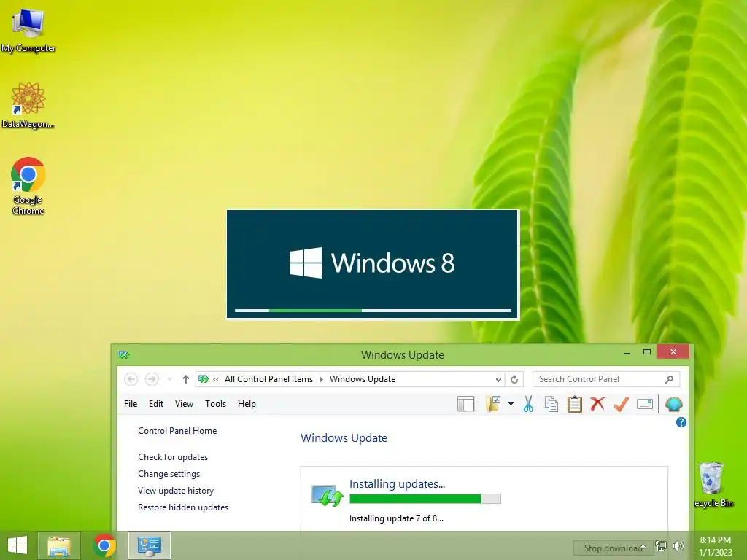Click the Windows 8 splash progress bar
The image size is (747, 560).
(373, 311)
